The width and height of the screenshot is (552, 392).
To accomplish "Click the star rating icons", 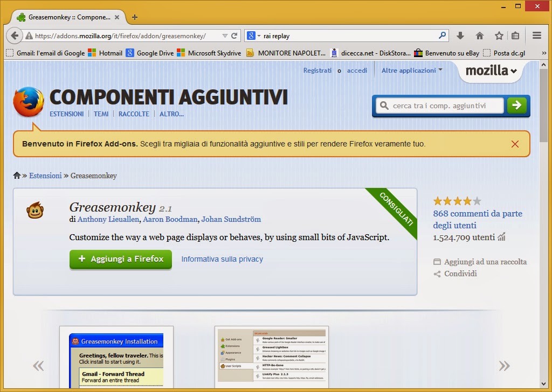I will click(457, 201).
